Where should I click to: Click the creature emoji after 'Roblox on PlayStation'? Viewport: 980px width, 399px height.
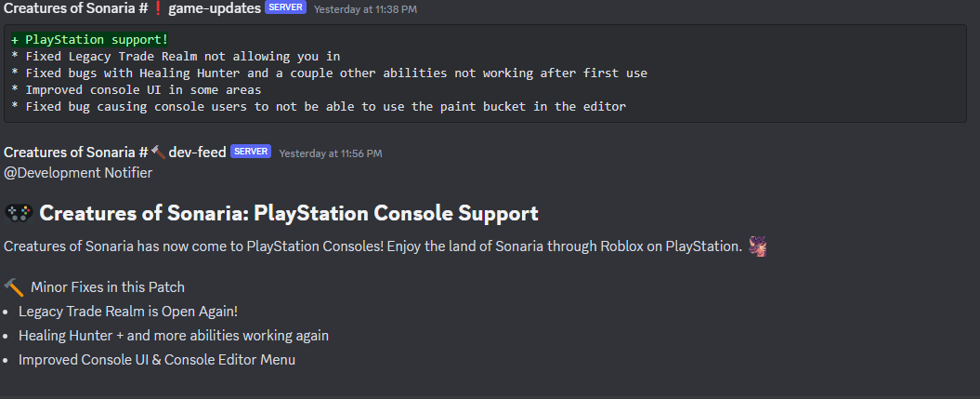point(758,246)
